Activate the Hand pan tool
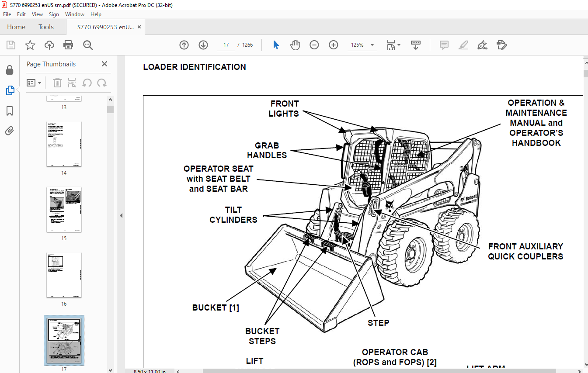Screen dimensions: 588x373 [x=295, y=45]
